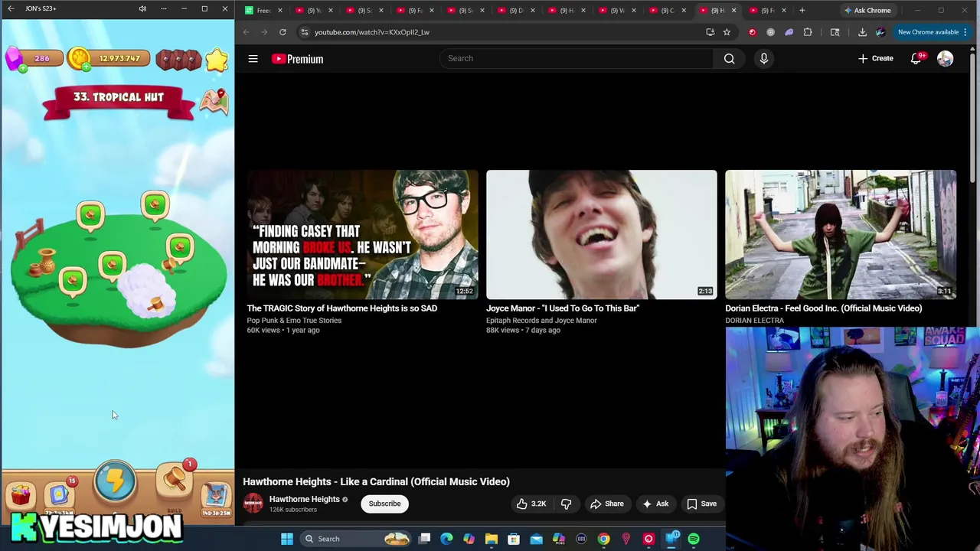Click the yellow star icon in the game
980x551 pixels.
coord(217,60)
